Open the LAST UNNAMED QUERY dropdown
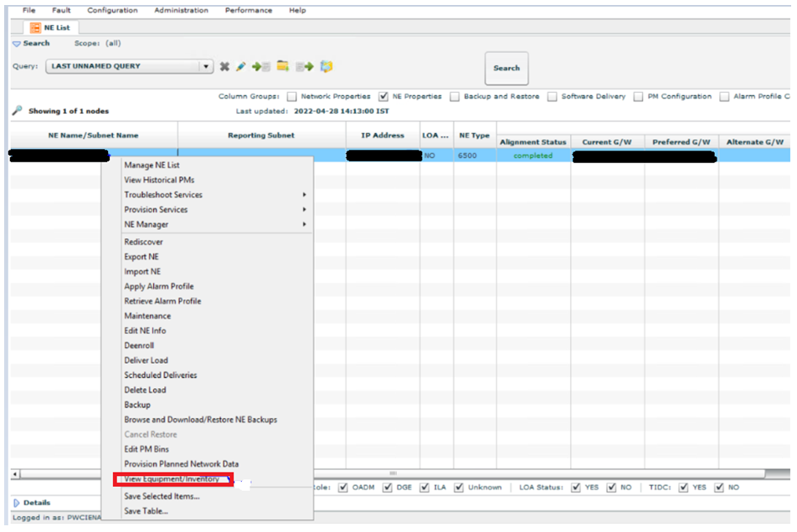The image size is (797, 532). click(205, 65)
